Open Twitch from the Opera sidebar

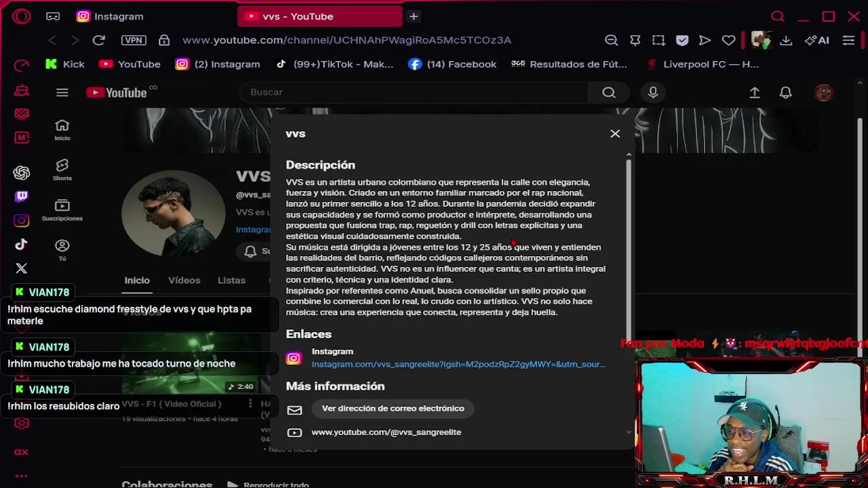click(x=22, y=197)
